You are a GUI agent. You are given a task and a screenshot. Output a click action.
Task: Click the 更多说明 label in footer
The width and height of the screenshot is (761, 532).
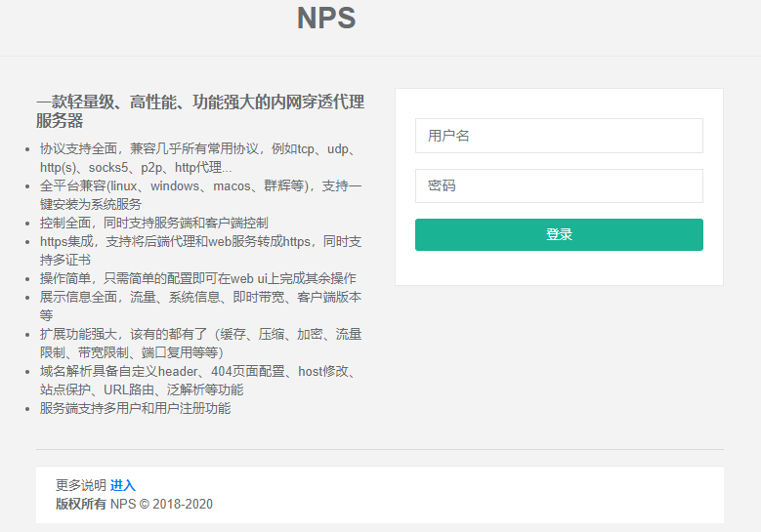point(81,485)
